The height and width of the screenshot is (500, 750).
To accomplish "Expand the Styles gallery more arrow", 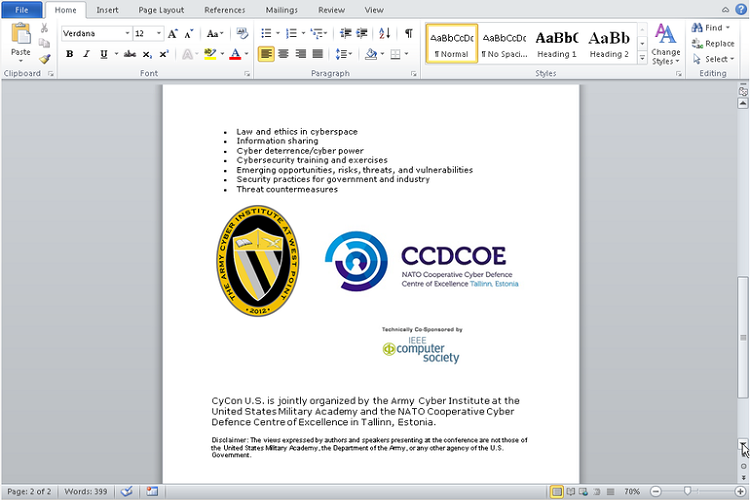I will click(642, 58).
